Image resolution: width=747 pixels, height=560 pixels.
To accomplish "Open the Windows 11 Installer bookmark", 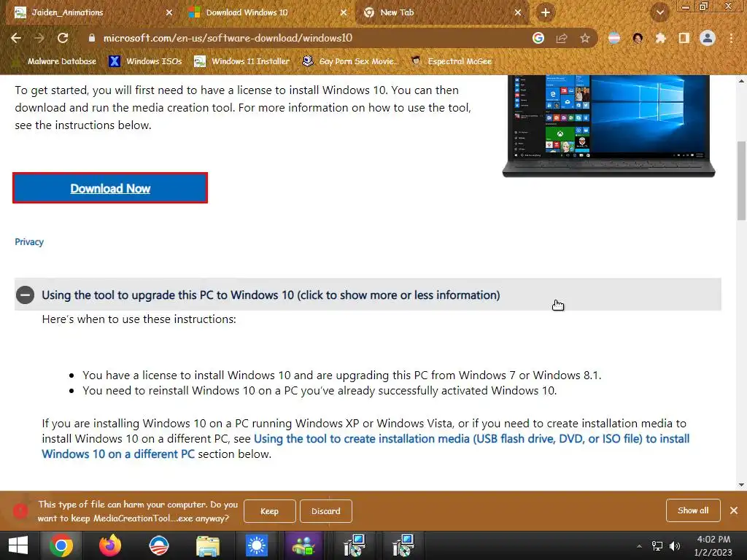I will [241, 61].
